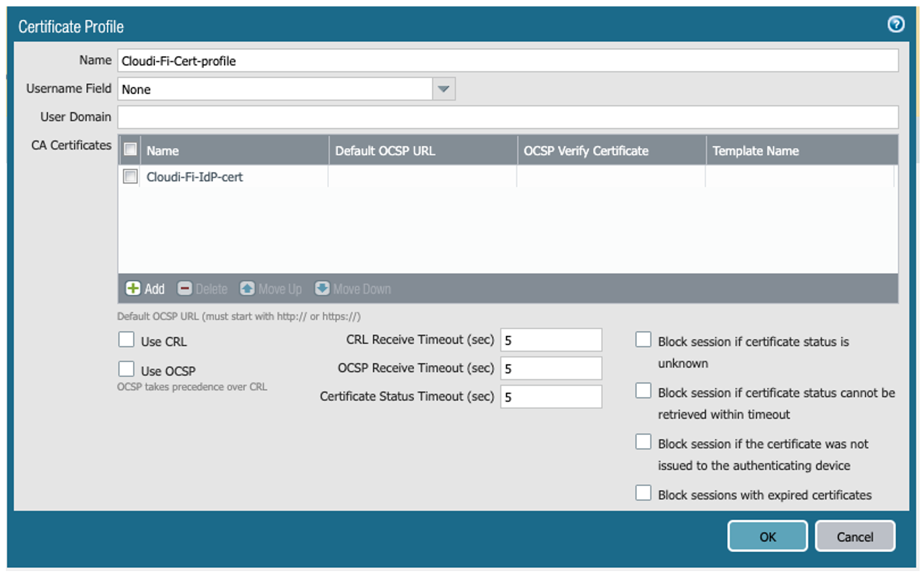The image size is (924, 574).
Task: Check the Cloudi-Fi-IdP-cert row checkbox
Action: click(131, 176)
